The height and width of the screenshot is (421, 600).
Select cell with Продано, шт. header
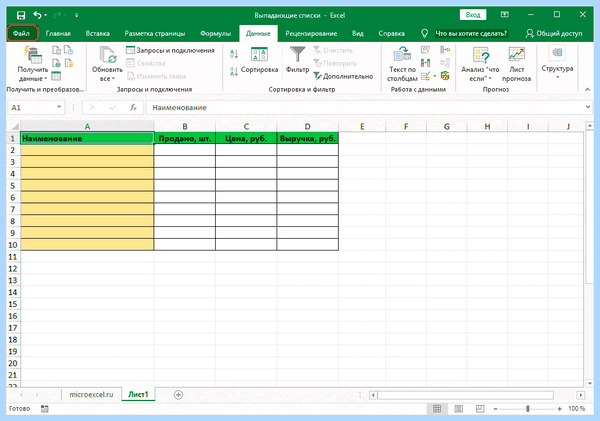[185, 139]
